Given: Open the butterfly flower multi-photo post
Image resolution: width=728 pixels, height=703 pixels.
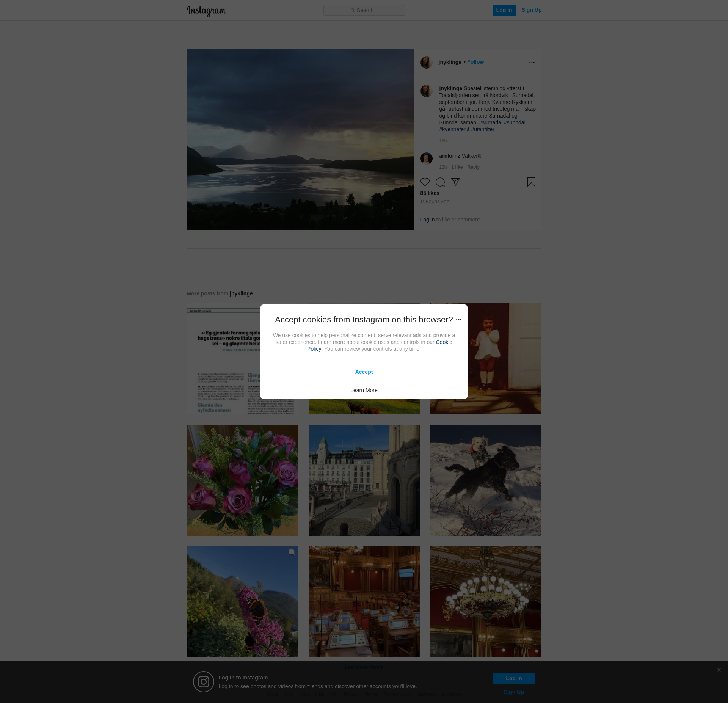Looking at the screenshot, I should pos(242,602).
